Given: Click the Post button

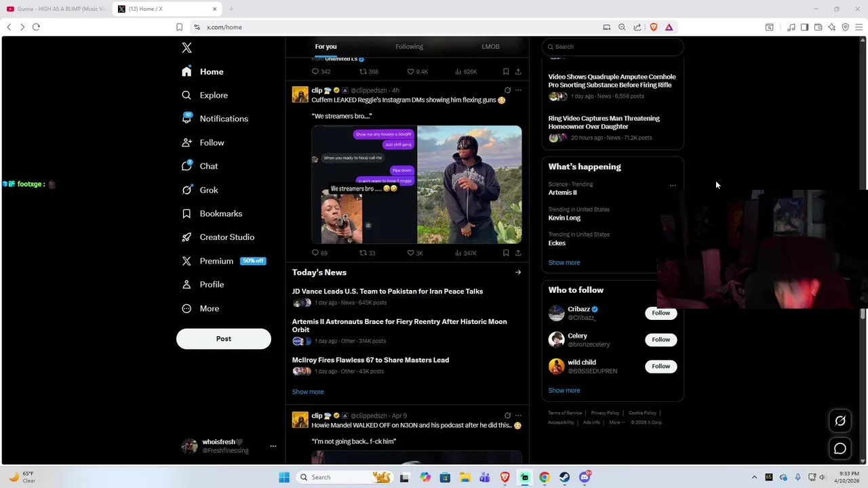Looking at the screenshot, I should pyautogui.click(x=224, y=339).
